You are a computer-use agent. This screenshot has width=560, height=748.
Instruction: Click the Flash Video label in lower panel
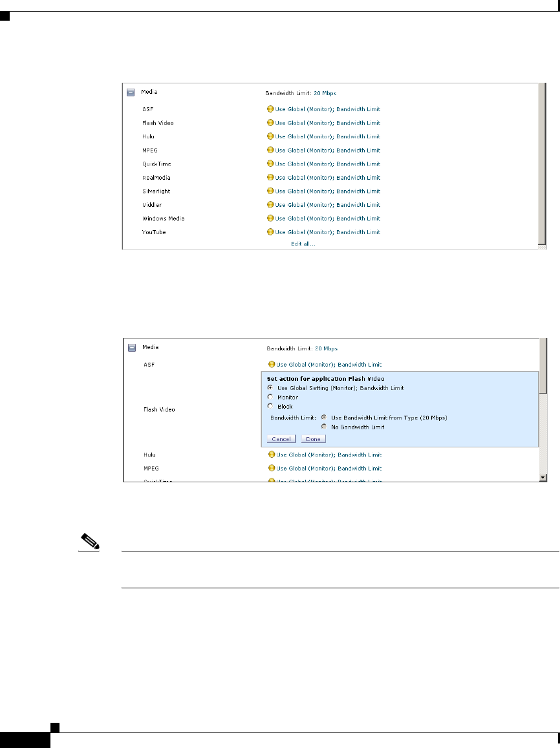[159, 410]
